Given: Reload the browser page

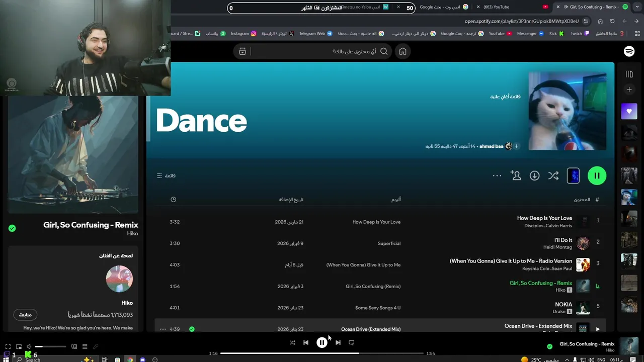Looking at the screenshot, I should [x=612, y=21].
